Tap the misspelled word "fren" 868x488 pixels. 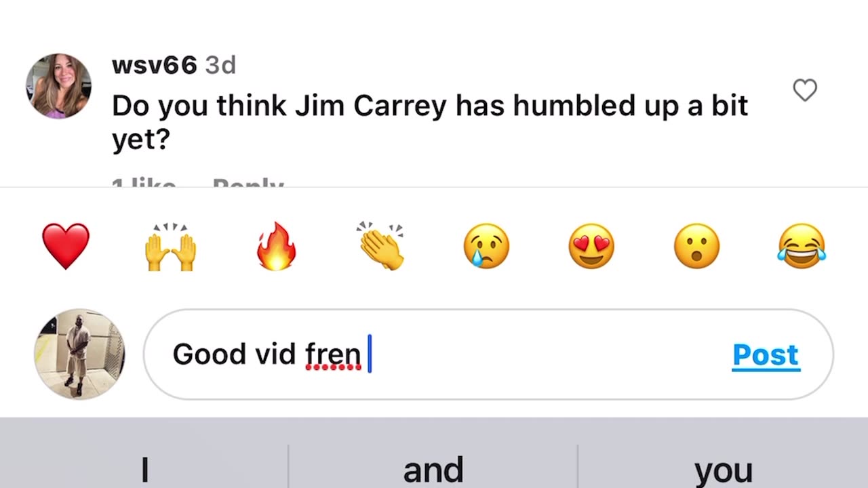333,354
